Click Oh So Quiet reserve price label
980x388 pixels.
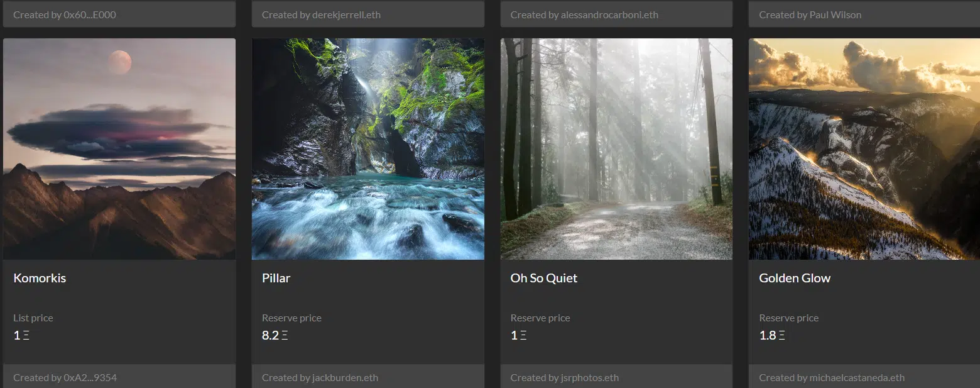click(x=540, y=318)
